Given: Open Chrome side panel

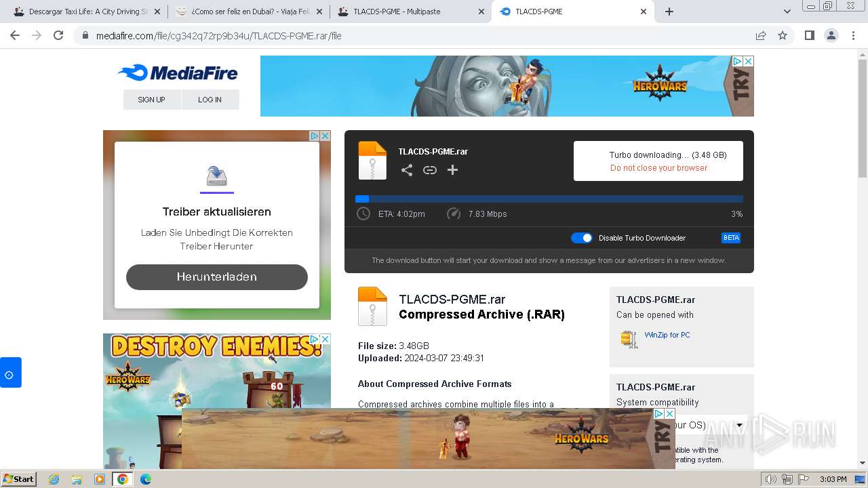Looking at the screenshot, I should point(809,35).
